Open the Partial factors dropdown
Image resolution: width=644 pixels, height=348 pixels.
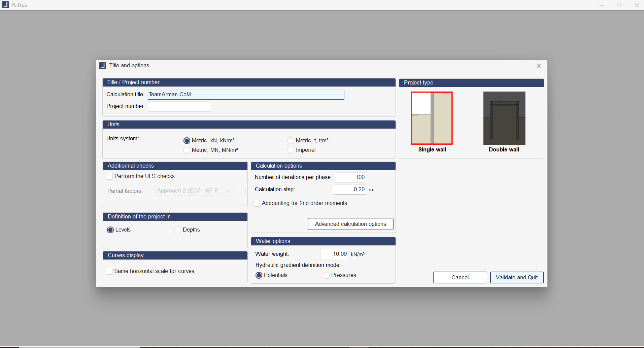194,191
